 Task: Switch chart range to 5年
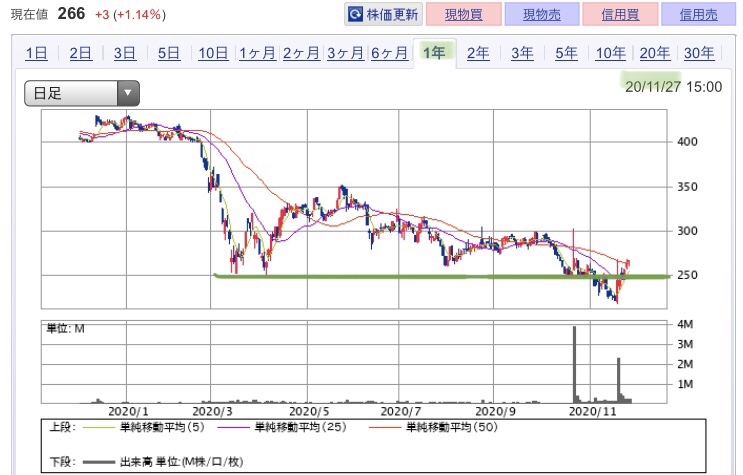566,53
